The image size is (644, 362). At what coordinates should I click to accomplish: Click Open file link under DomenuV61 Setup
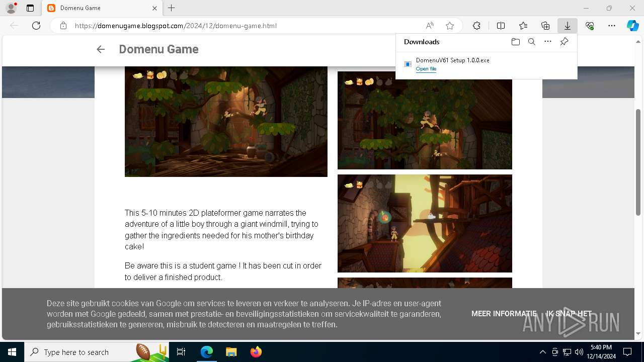pos(426,69)
